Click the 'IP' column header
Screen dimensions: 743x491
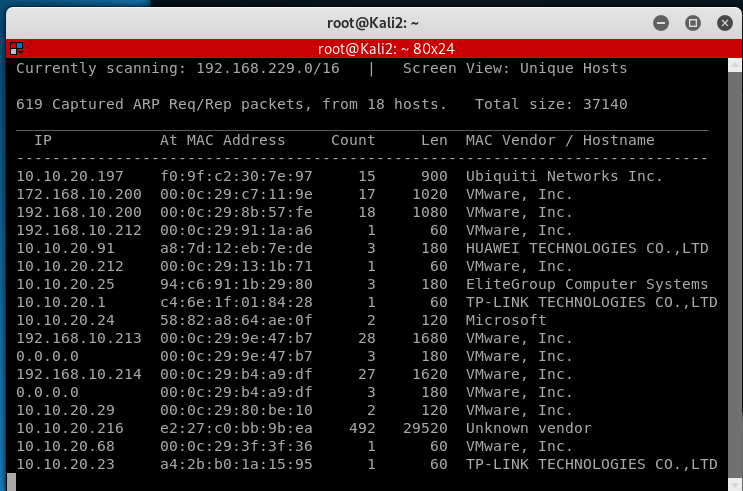click(x=43, y=140)
